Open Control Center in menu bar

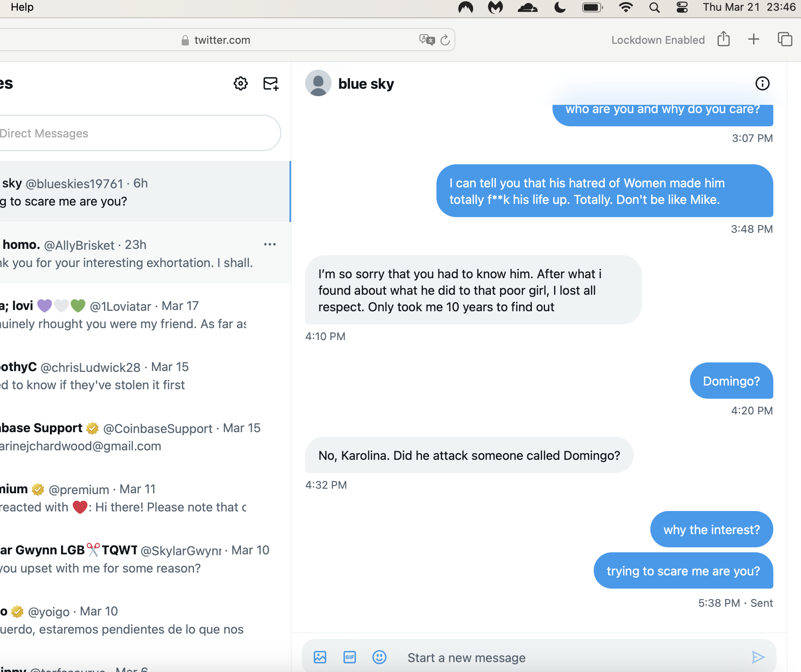tap(682, 7)
